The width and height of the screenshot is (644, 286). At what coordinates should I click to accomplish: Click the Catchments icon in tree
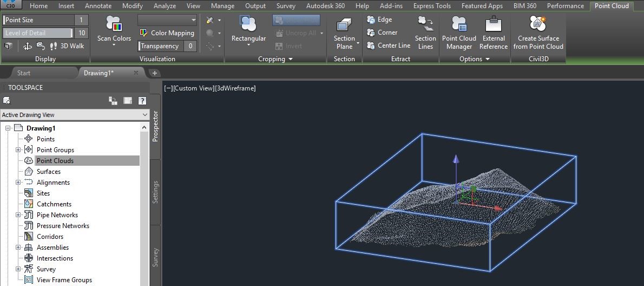(x=29, y=204)
